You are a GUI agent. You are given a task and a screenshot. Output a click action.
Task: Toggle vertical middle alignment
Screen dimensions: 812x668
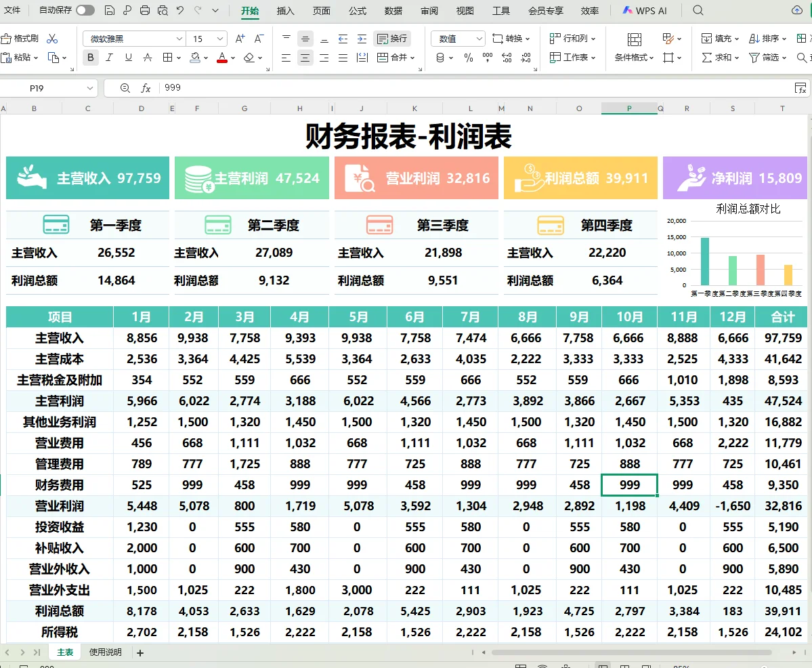click(x=305, y=39)
